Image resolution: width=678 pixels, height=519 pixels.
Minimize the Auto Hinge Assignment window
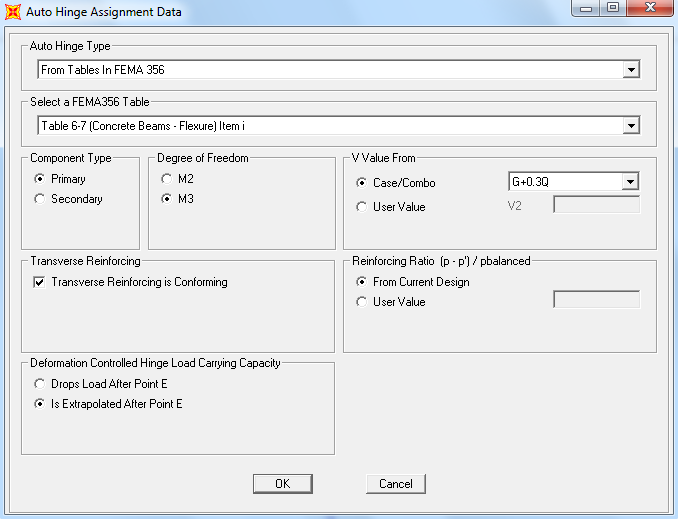(x=586, y=8)
